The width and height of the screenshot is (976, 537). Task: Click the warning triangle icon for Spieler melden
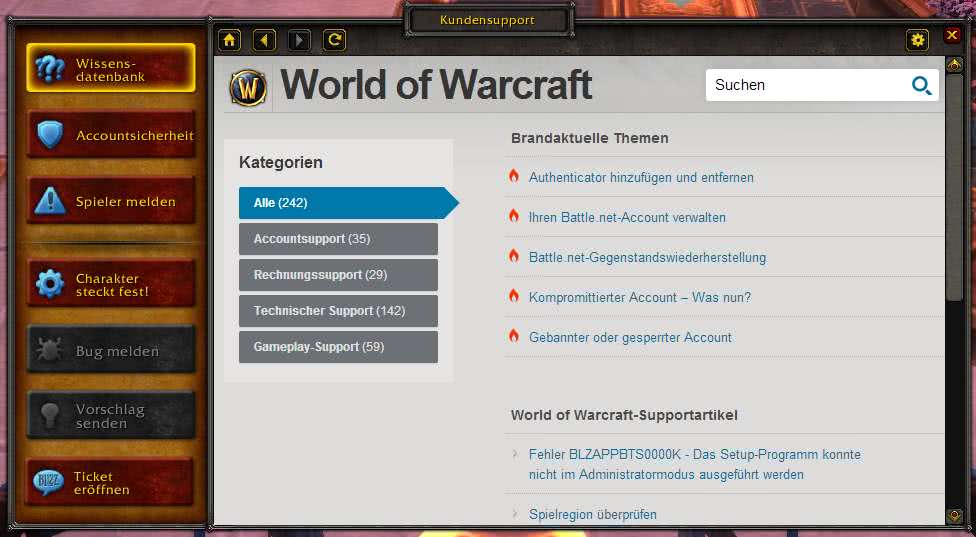tap(50, 200)
